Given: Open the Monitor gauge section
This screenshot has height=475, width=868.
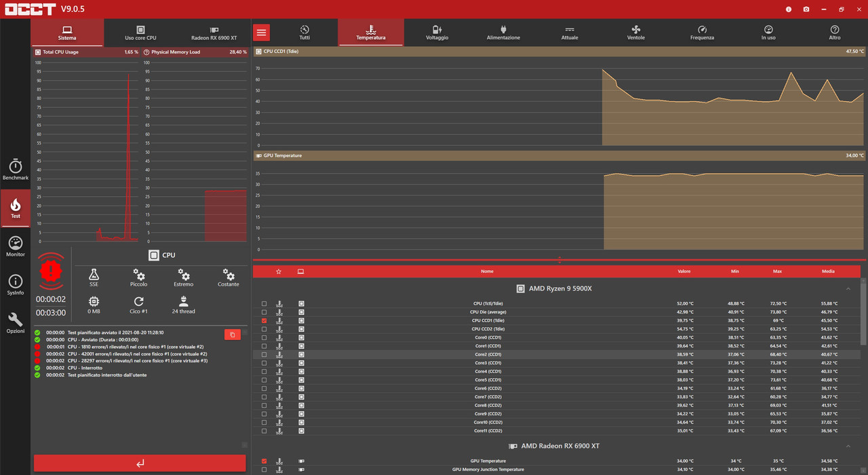Looking at the screenshot, I should click(15, 246).
